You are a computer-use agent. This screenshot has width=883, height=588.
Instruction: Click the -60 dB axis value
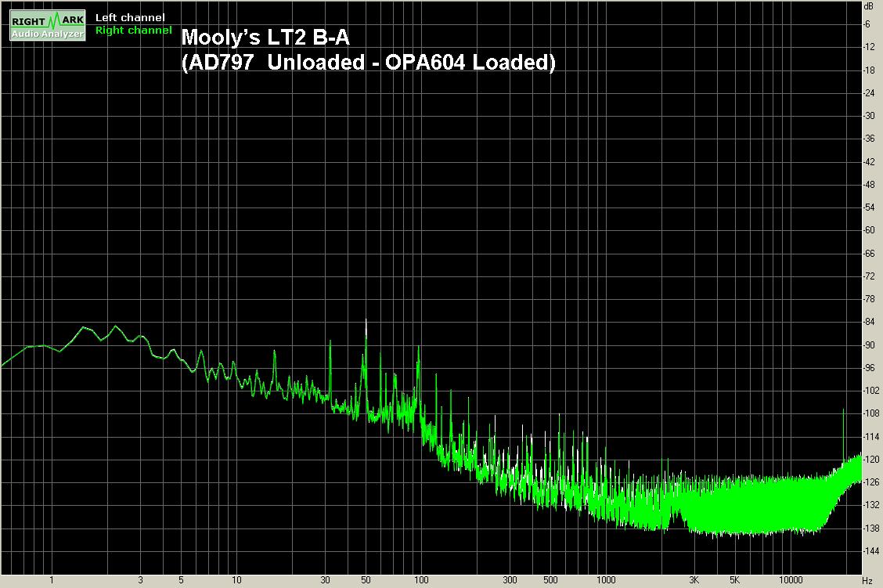pyautogui.click(x=869, y=229)
